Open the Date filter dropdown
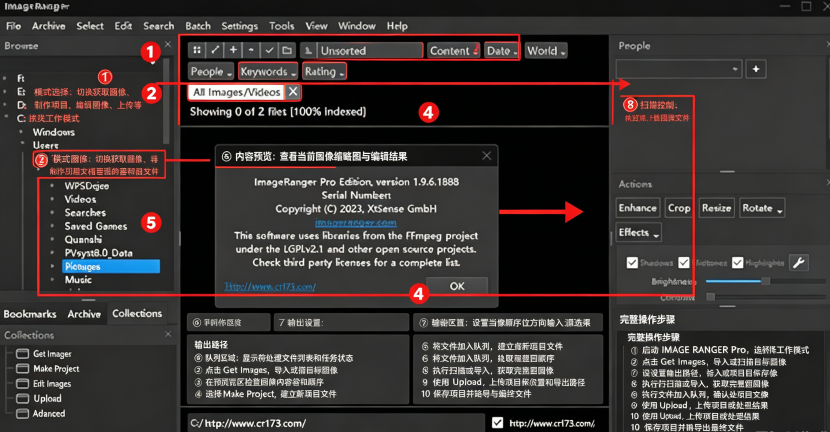 502,51
